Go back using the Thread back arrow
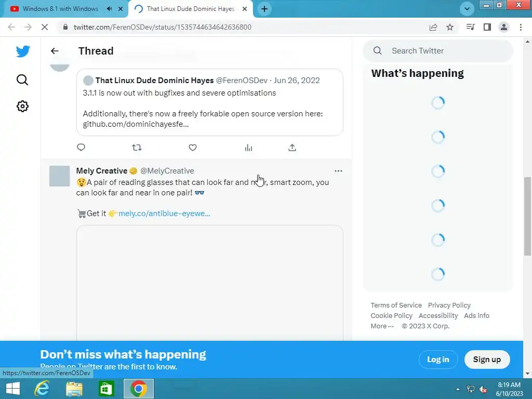 pos(55,51)
